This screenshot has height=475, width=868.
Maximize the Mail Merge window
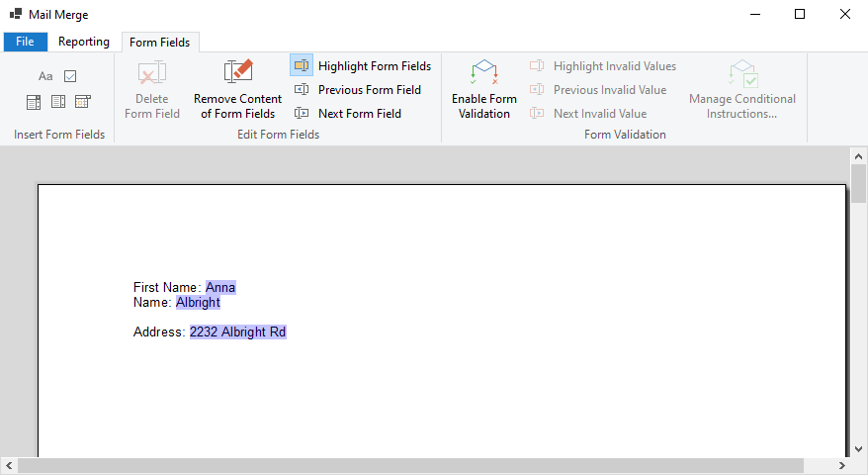800,14
